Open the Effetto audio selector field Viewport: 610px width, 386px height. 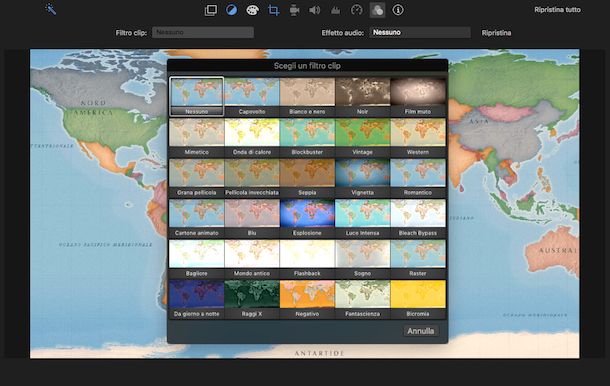point(420,32)
